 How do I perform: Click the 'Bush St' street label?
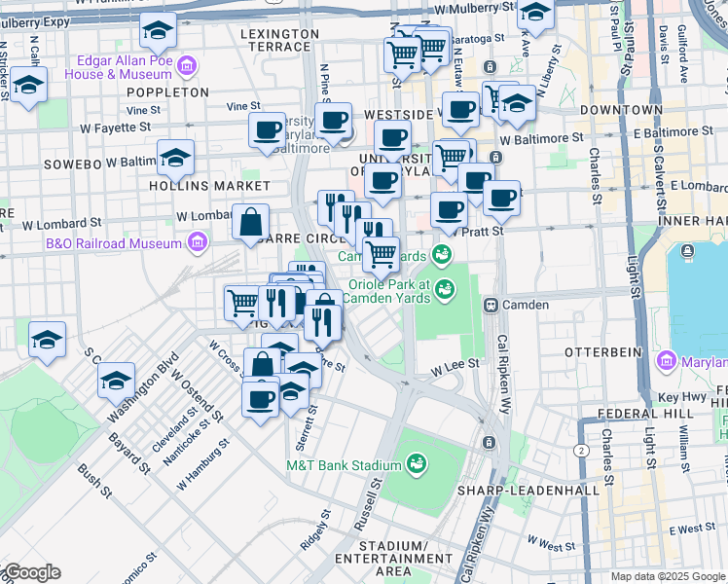click(94, 482)
